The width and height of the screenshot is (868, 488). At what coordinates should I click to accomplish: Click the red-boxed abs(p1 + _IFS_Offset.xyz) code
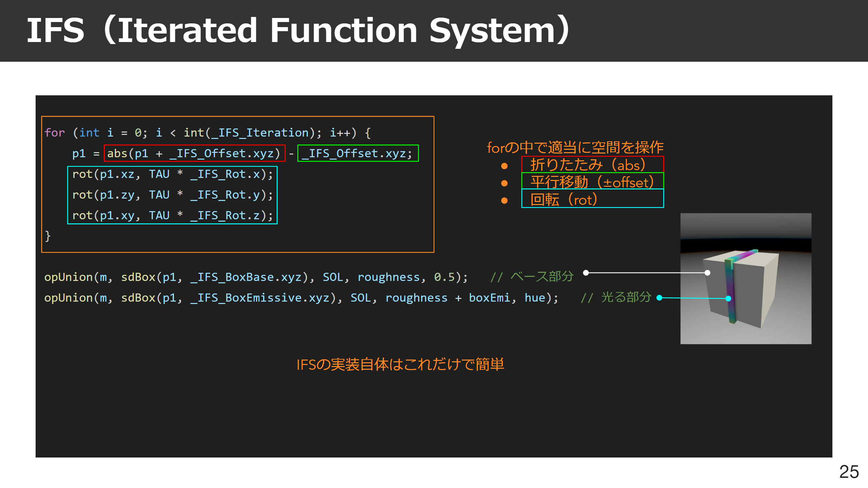[194, 154]
